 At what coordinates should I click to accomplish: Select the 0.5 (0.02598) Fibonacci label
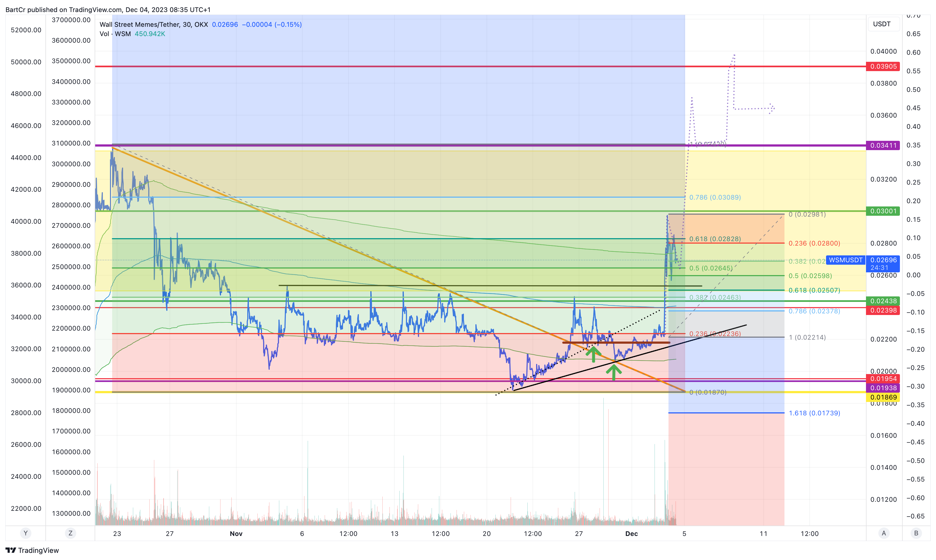[x=810, y=276]
